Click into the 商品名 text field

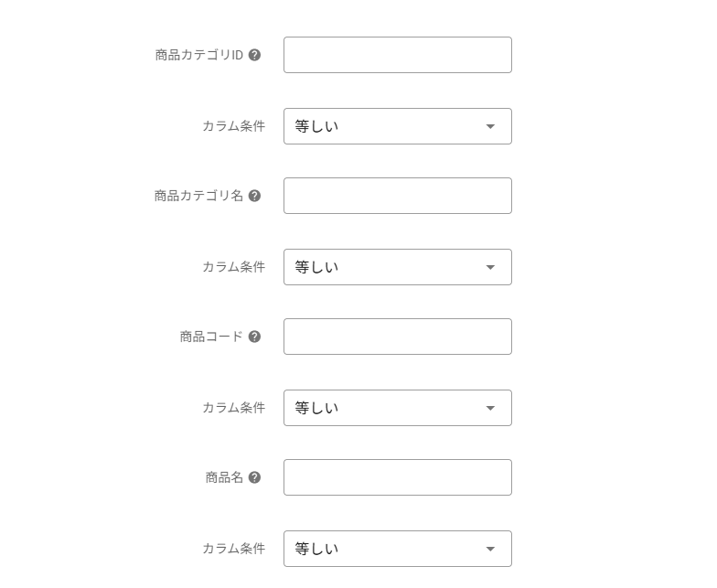pos(397,477)
